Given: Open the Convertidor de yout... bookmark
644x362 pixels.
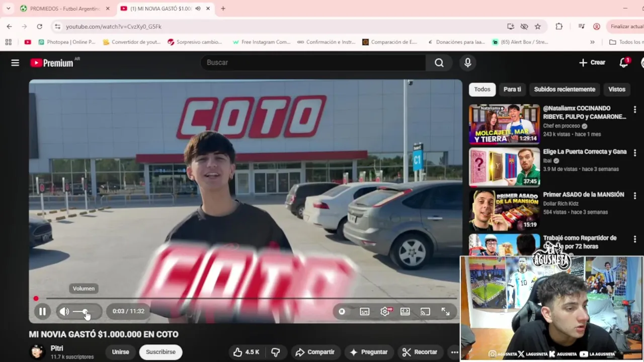Looking at the screenshot, I should (132, 42).
